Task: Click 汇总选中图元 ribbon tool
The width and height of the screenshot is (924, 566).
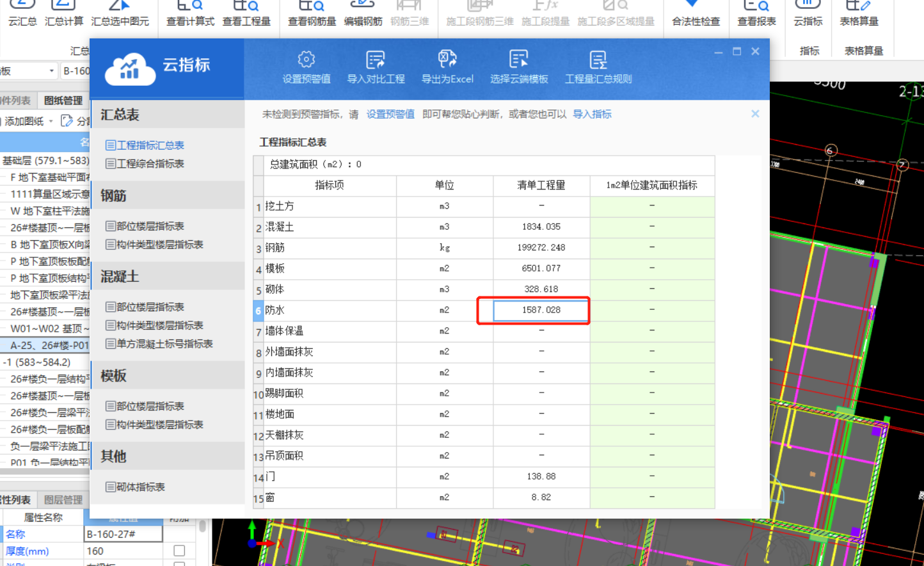Action: (120, 13)
